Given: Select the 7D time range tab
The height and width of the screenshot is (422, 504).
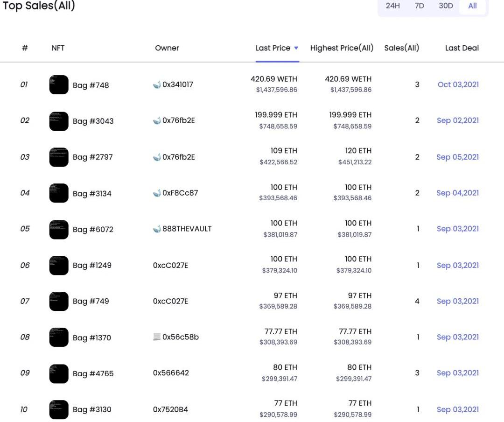Looking at the screenshot, I should tap(419, 6).
